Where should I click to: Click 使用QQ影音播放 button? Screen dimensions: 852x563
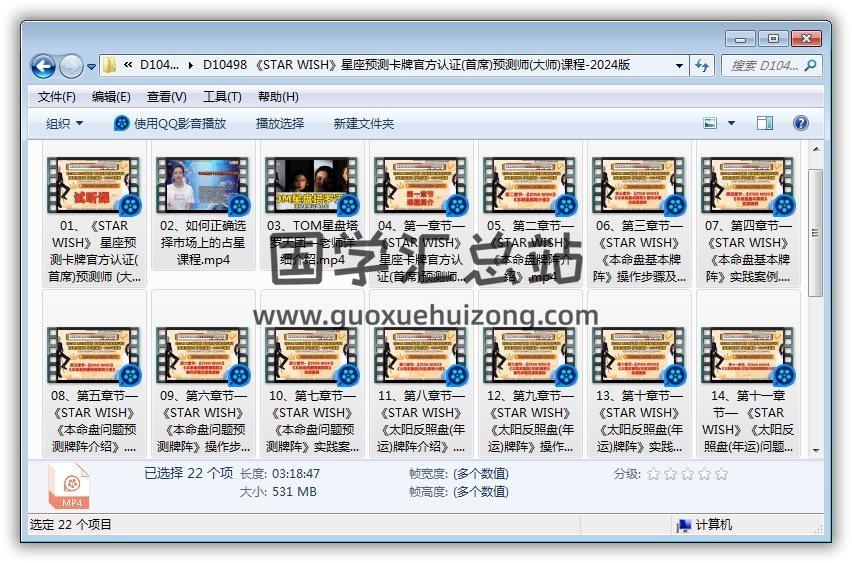click(170, 123)
